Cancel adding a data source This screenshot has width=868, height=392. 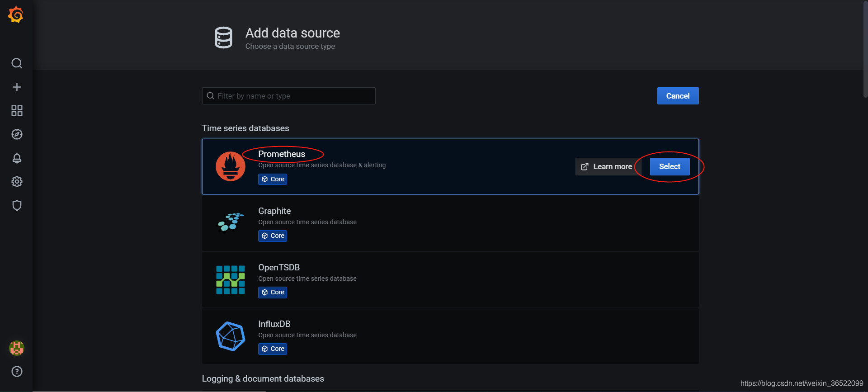[x=678, y=96]
